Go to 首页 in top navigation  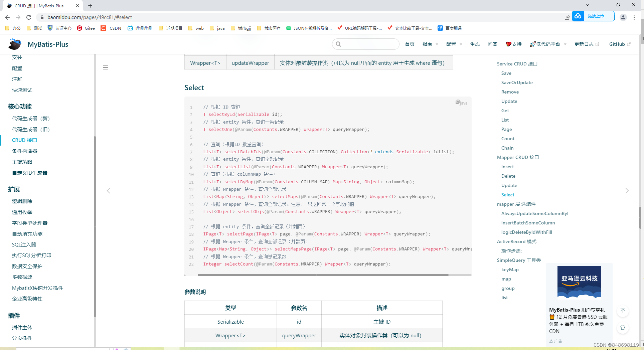[x=410, y=44]
